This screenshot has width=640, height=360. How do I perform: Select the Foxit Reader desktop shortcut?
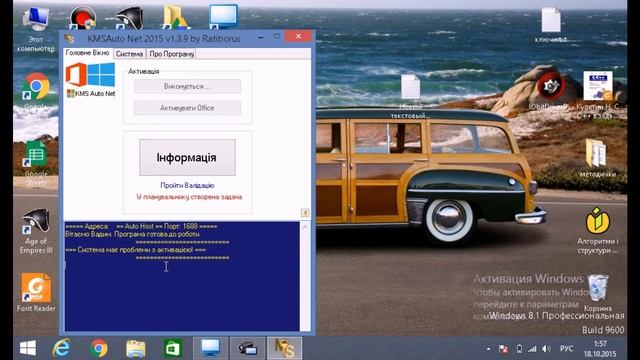click(x=36, y=292)
